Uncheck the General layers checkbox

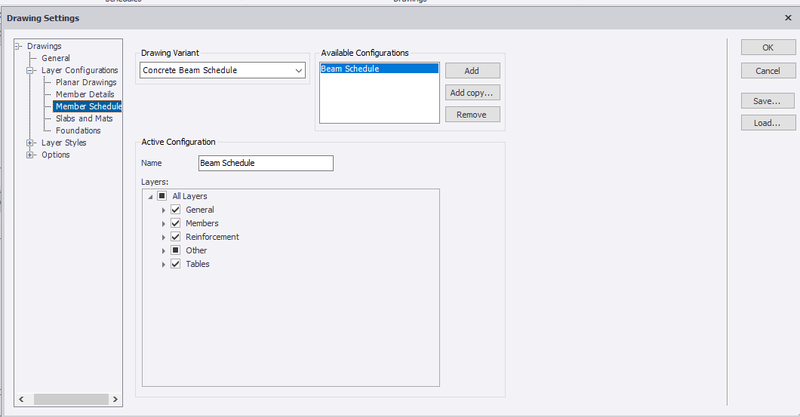(176, 210)
